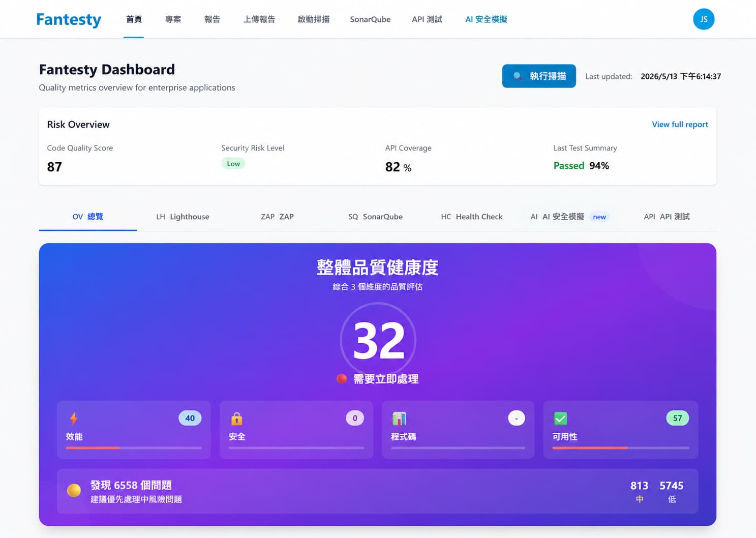Viewport: 756px width, 538px height.
Task: Click the Low security risk badge
Action: click(x=233, y=163)
